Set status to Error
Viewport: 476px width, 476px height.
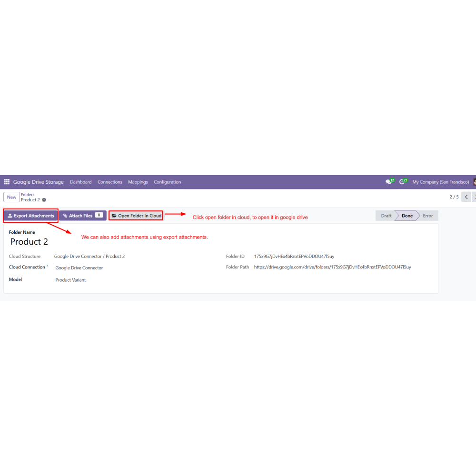(x=428, y=216)
